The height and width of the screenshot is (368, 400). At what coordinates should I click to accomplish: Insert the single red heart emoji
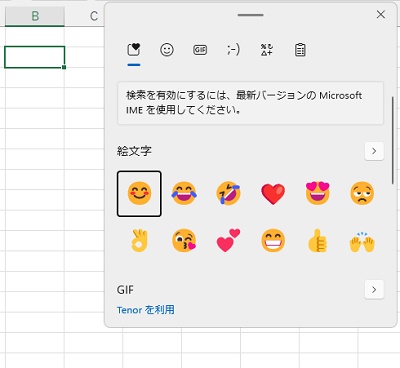pos(273,194)
